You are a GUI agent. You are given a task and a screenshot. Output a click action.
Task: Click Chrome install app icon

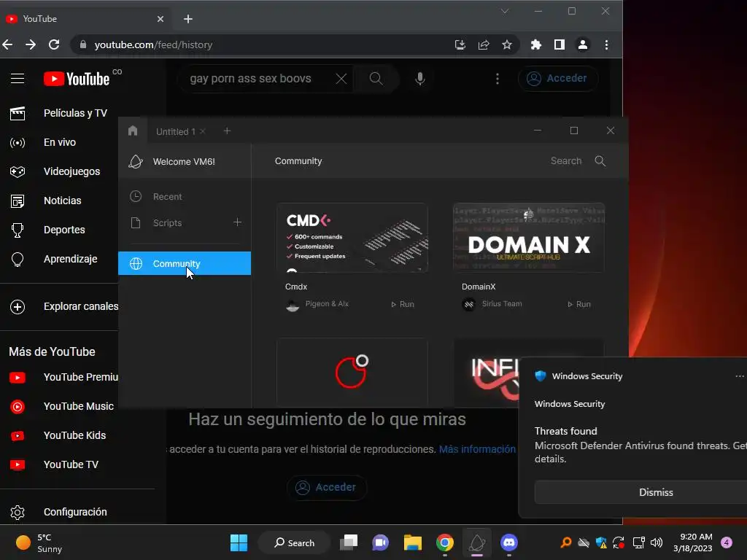tap(460, 44)
